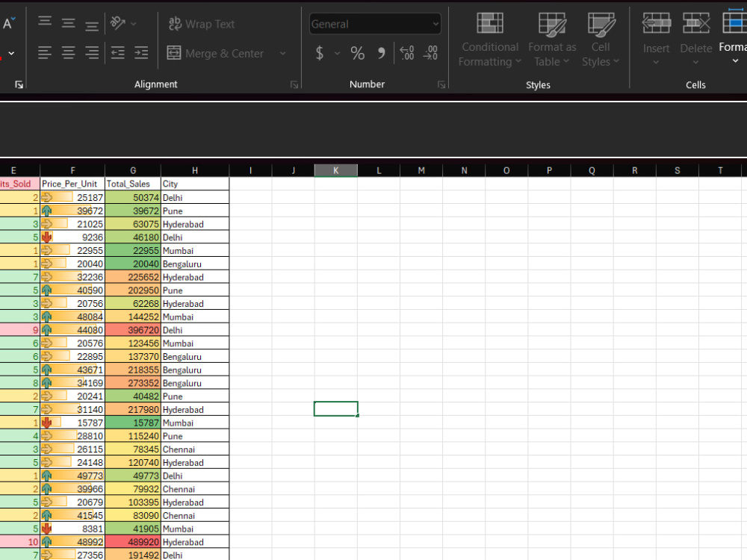Select cell with value 396720
This screenshot has width=747, height=560.
click(133, 330)
